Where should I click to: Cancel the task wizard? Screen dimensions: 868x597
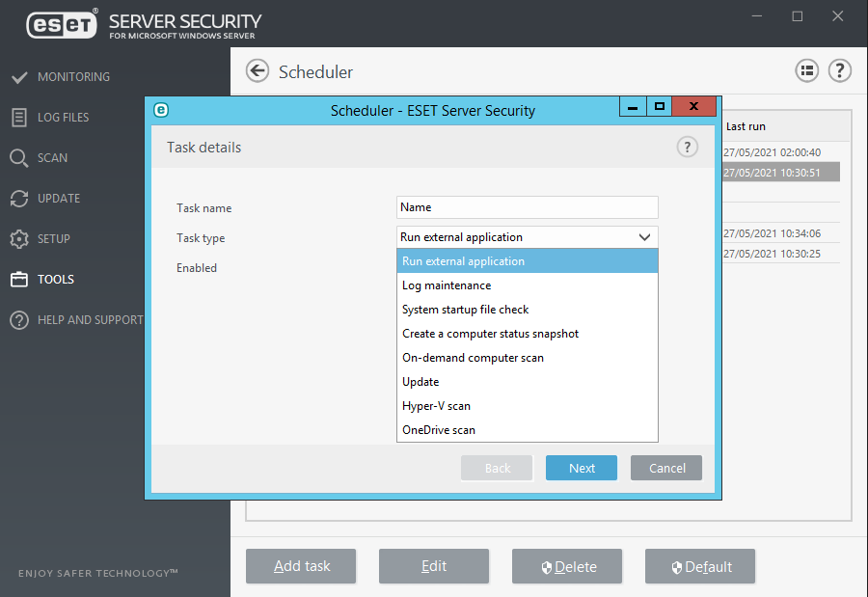pyautogui.click(x=666, y=468)
